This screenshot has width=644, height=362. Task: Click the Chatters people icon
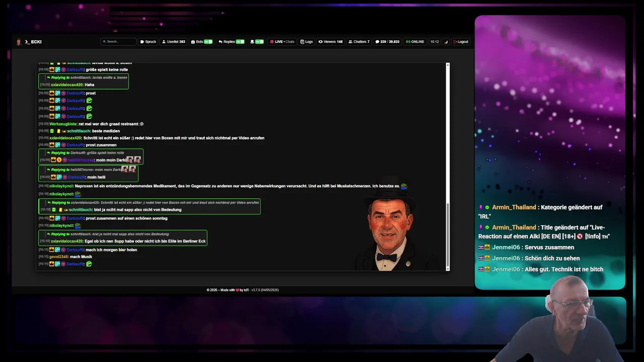point(350,42)
